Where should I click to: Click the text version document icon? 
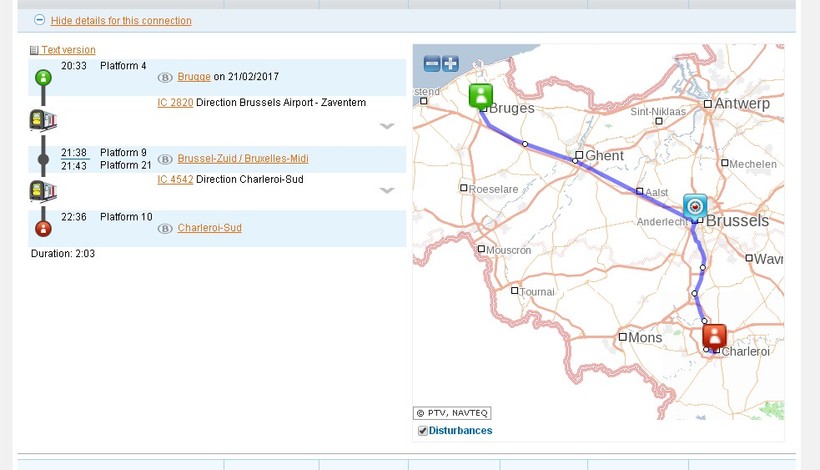click(x=34, y=50)
